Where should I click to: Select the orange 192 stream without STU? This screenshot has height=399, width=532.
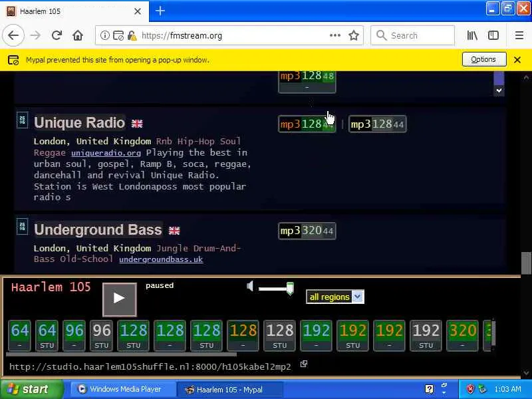point(389,336)
